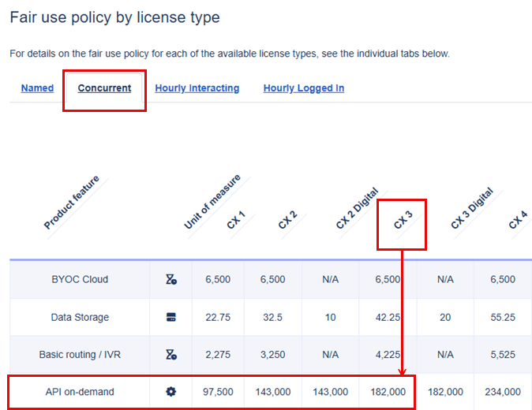Click the CX 2 Digital column header
Image resolution: width=532 pixels, height=410 pixels.
(357, 209)
